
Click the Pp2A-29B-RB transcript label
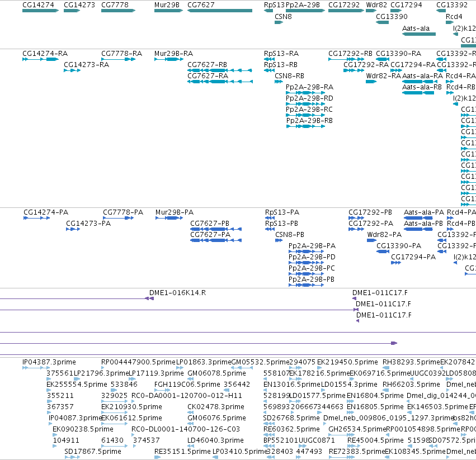pyautogui.click(x=309, y=121)
